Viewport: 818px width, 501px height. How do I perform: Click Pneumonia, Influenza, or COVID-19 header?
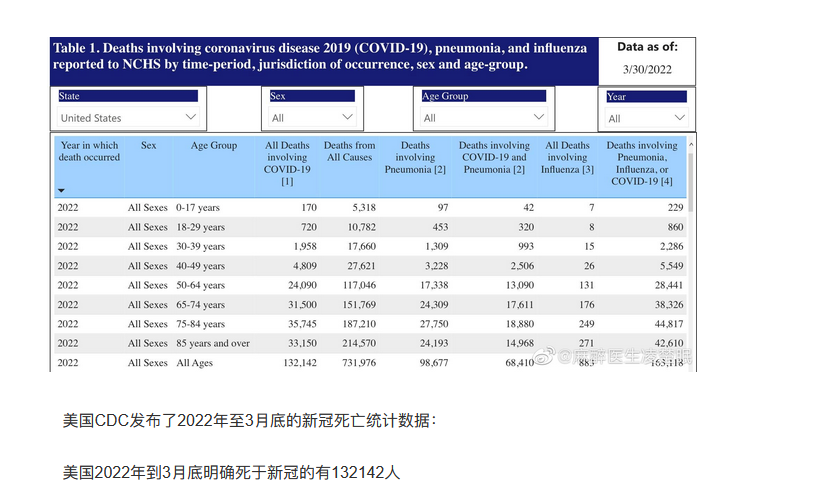pos(642,163)
